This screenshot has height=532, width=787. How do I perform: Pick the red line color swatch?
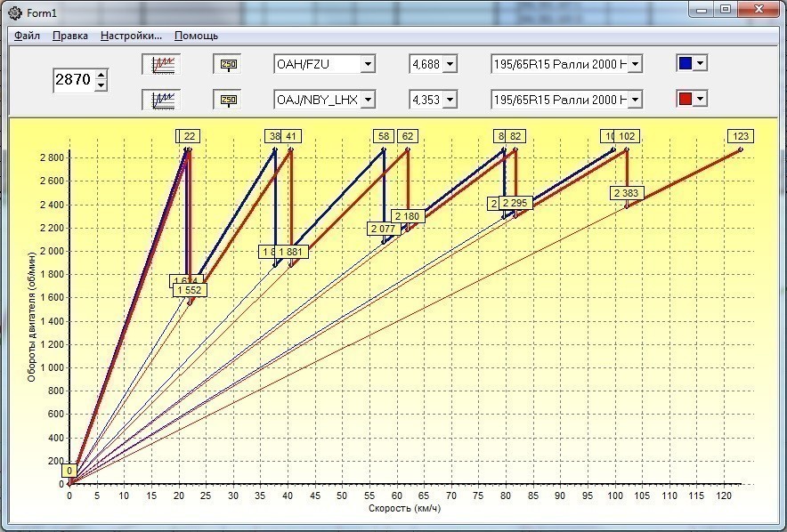tap(685, 98)
